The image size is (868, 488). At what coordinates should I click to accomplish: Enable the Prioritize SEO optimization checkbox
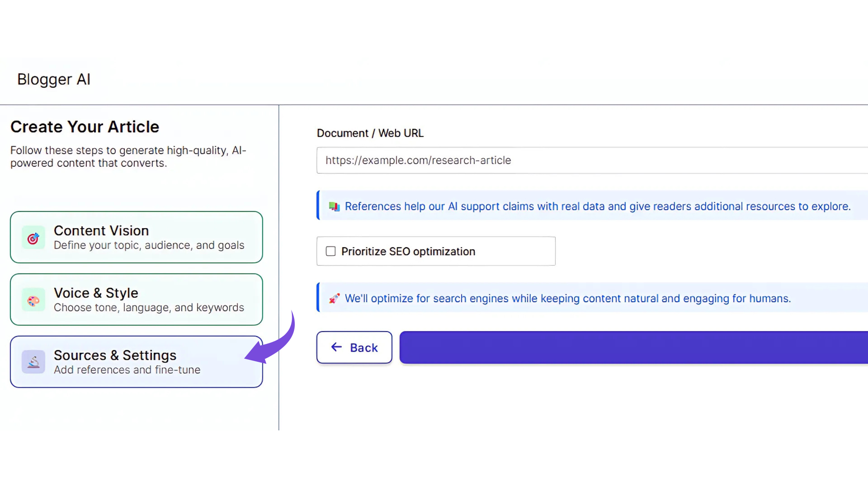(331, 251)
